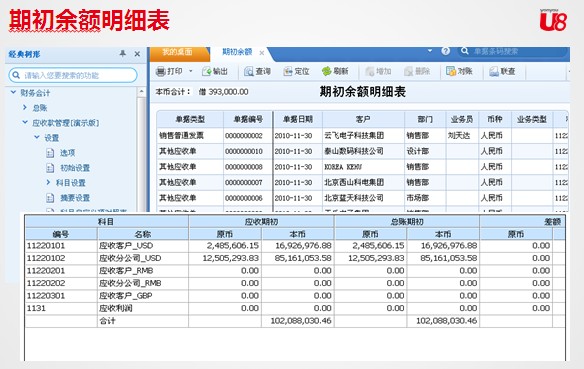This screenshot has height=369, width=584.
Task: Expand the 总账 tree node
Action: [25, 107]
